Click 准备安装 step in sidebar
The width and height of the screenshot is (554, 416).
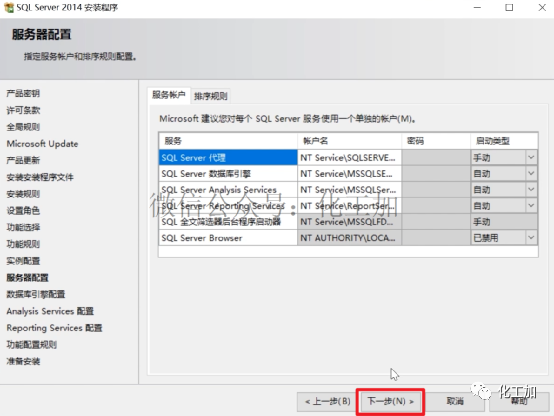click(x=23, y=361)
